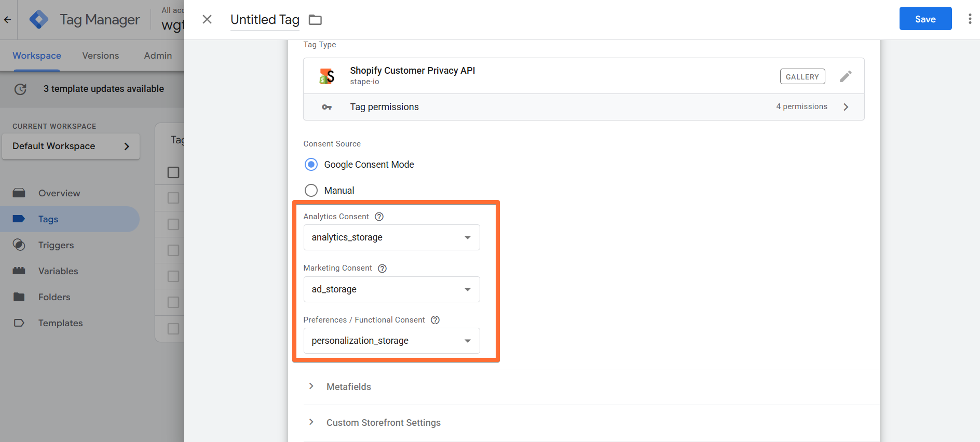
Task: Click the help icon beside Preferences / Functional Consent
Action: coord(435,320)
